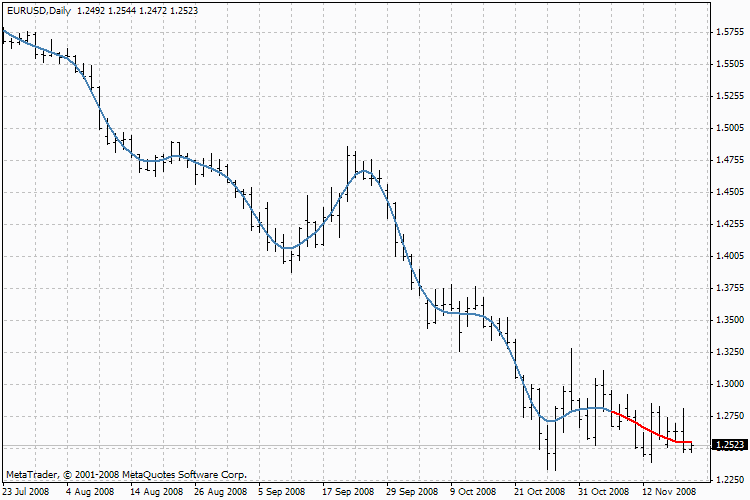Select the 23 Jul 2008 date label
This screenshot has width=750, height=500.
coord(25,491)
